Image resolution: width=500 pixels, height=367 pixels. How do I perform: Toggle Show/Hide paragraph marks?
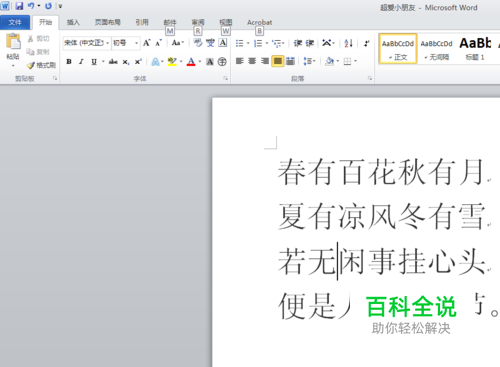click(366, 43)
